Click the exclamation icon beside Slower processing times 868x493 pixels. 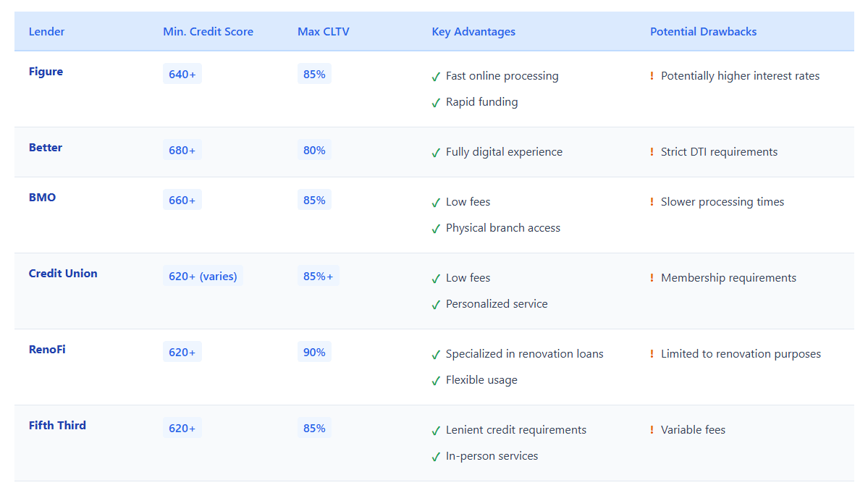[652, 202]
